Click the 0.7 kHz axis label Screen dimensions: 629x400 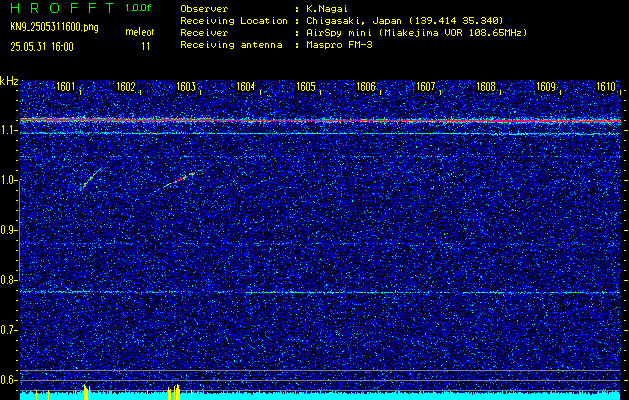[x=6, y=330]
